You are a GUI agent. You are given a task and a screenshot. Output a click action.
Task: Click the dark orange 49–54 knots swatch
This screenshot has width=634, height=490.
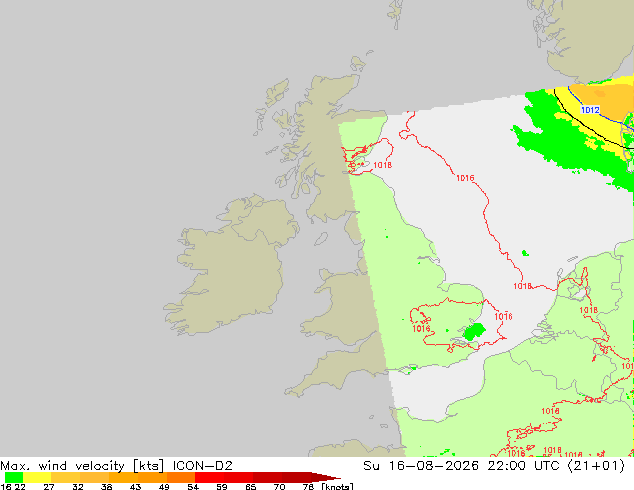[181, 477]
